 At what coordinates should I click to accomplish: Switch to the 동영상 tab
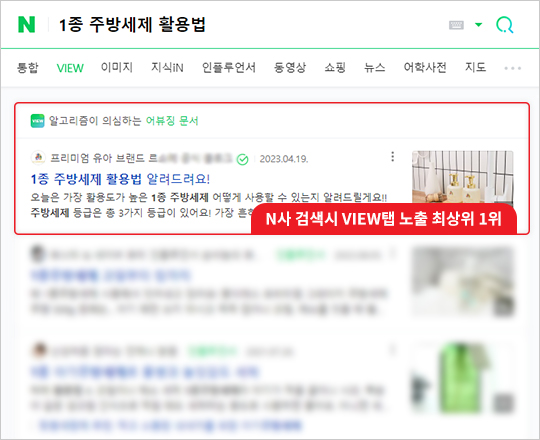(x=290, y=67)
